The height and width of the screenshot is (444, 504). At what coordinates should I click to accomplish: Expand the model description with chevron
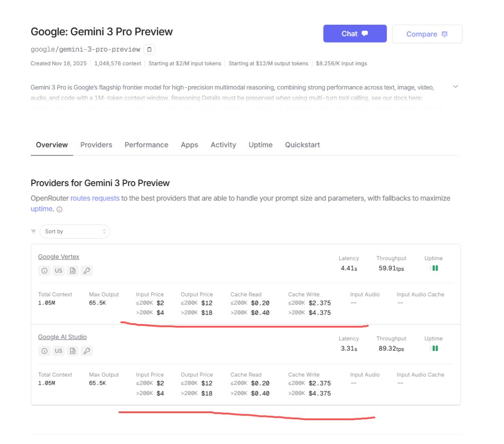coord(455,87)
